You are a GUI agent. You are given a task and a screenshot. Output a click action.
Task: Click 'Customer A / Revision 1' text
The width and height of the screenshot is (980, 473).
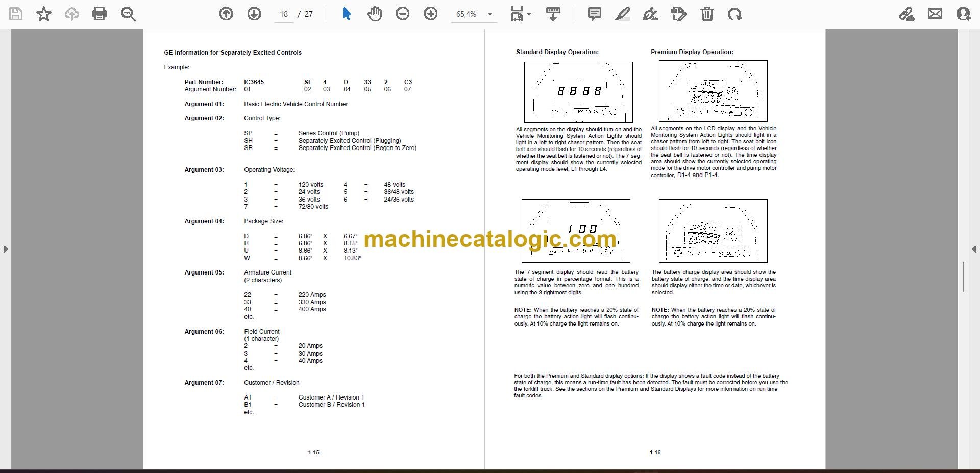331,397
